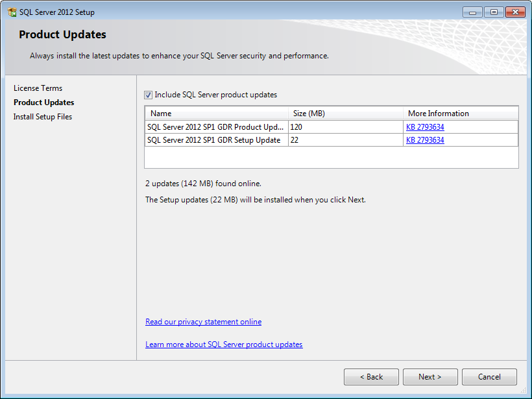The width and height of the screenshot is (532, 399).
Task: Select Install Setup Files step in sidebar
Action: pos(43,117)
